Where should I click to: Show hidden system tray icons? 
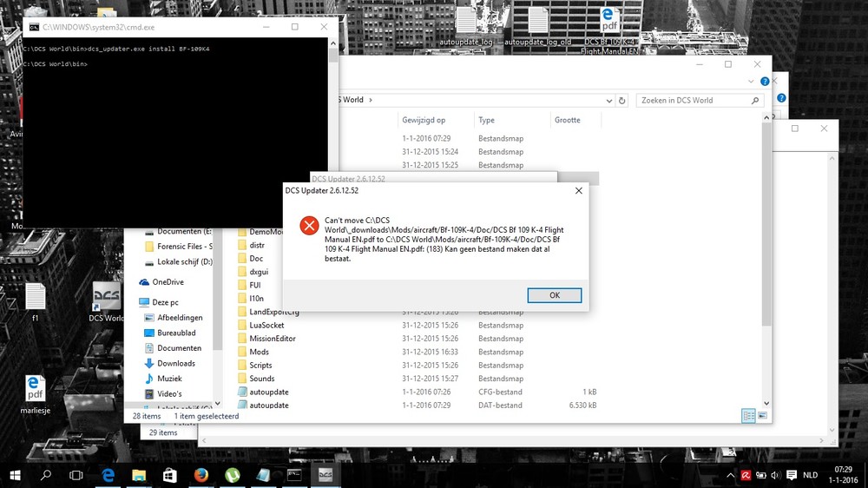[730, 475]
